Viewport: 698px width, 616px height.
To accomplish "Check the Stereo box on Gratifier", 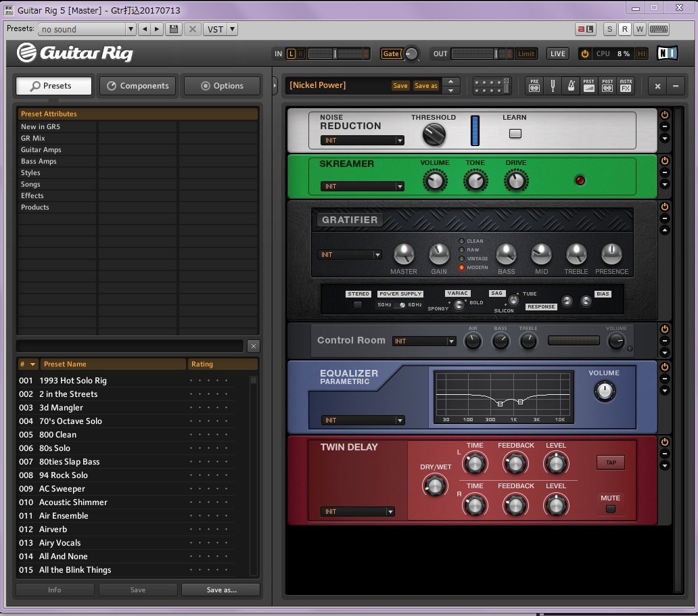I will point(358,305).
